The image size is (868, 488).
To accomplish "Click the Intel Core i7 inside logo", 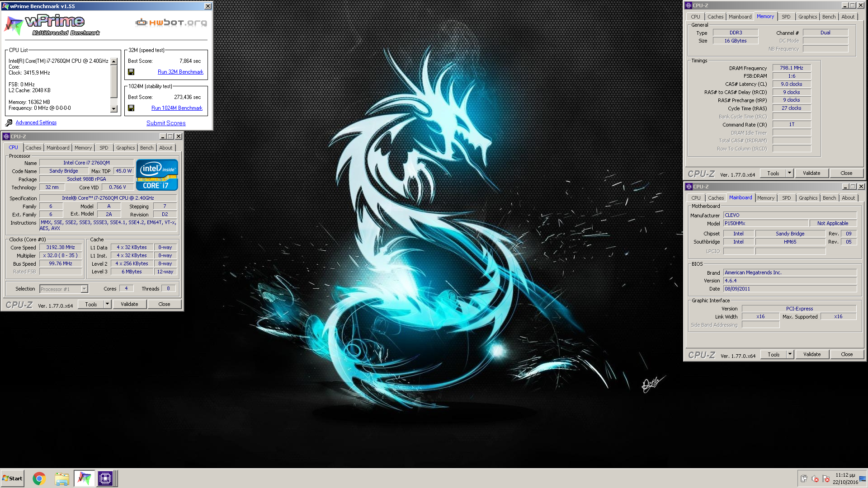I will tap(157, 175).
